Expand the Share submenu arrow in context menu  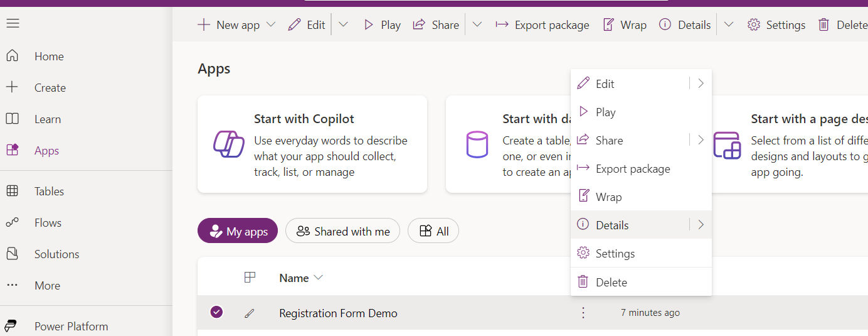pos(701,140)
